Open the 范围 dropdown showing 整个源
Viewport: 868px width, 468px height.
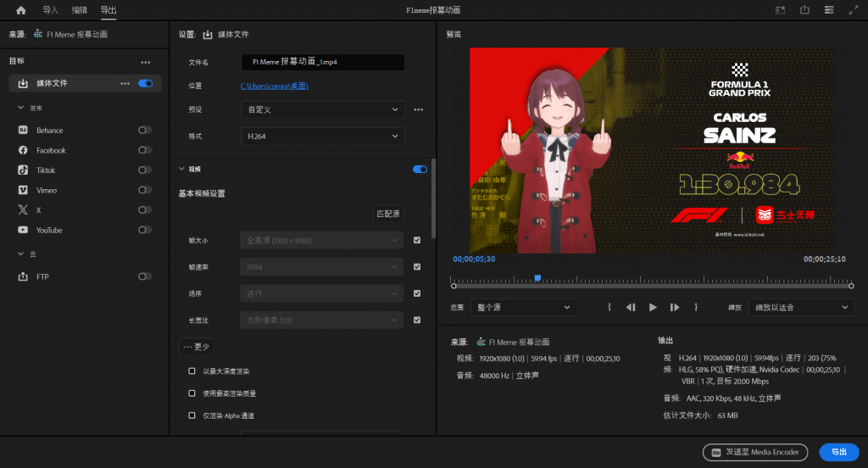(x=524, y=308)
